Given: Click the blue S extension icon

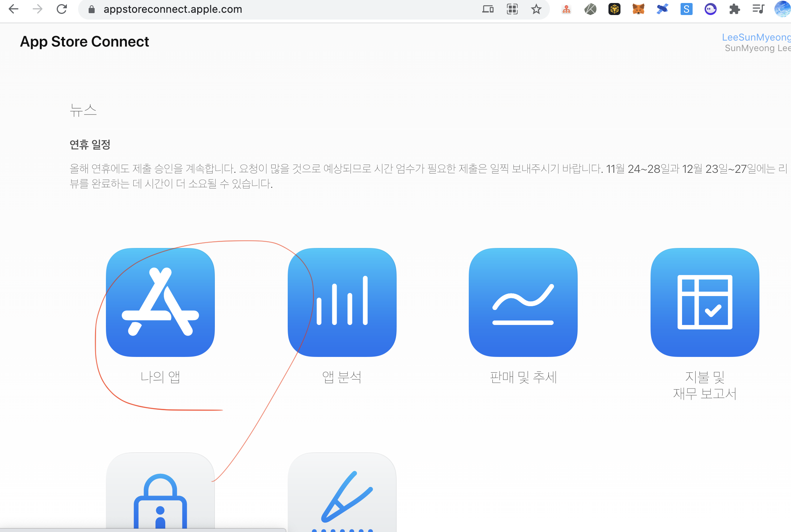Looking at the screenshot, I should (x=686, y=9).
